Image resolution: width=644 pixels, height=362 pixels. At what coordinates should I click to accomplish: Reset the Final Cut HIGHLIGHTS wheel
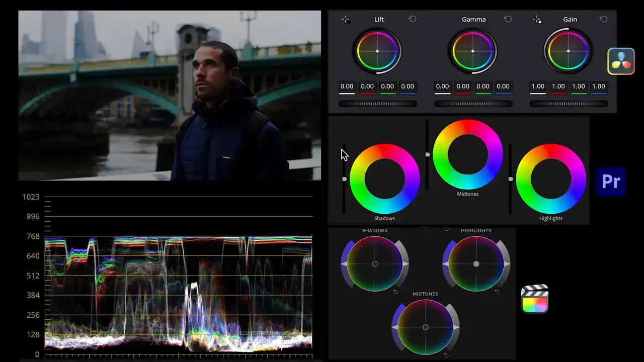[x=497, y=292]
